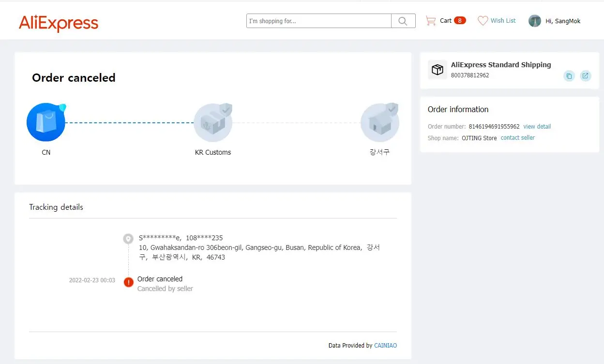Click the package box shipping icon

tap(438, 70)
